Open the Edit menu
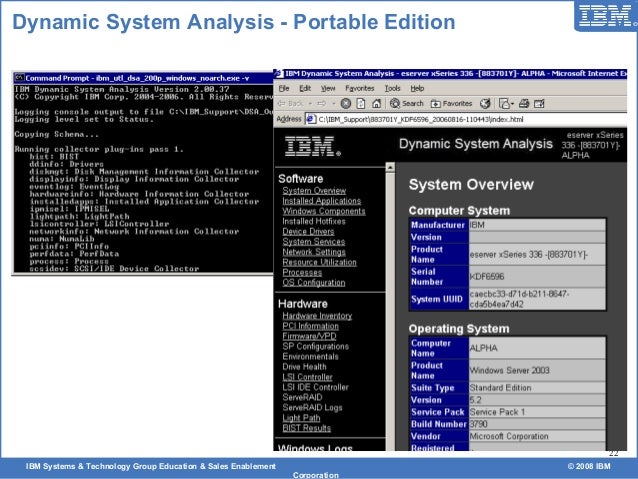The height and width of the screenshot is (479, 638). pyautogui.click(x=305, y=88)
